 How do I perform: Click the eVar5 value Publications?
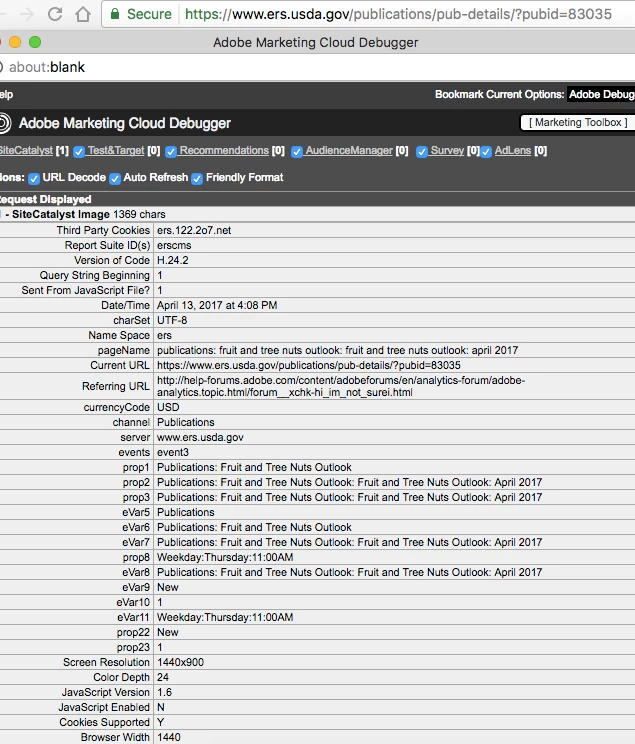pyautogui.click(x=186, y=512)
